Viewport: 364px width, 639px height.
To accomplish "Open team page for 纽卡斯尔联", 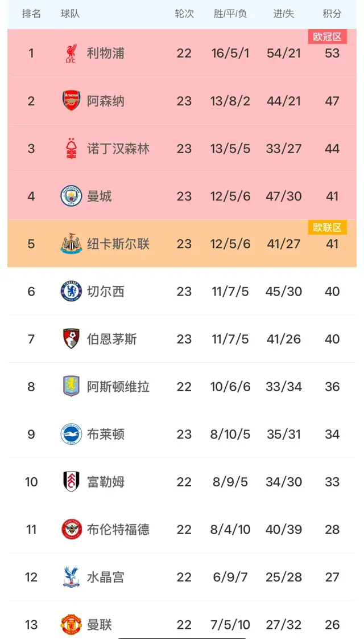I will [118, 244].
